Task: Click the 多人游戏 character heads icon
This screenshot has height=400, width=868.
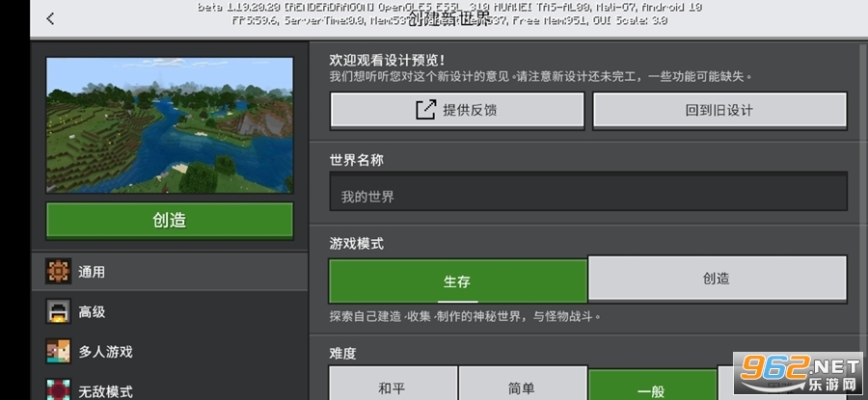Action: [58, 351]
